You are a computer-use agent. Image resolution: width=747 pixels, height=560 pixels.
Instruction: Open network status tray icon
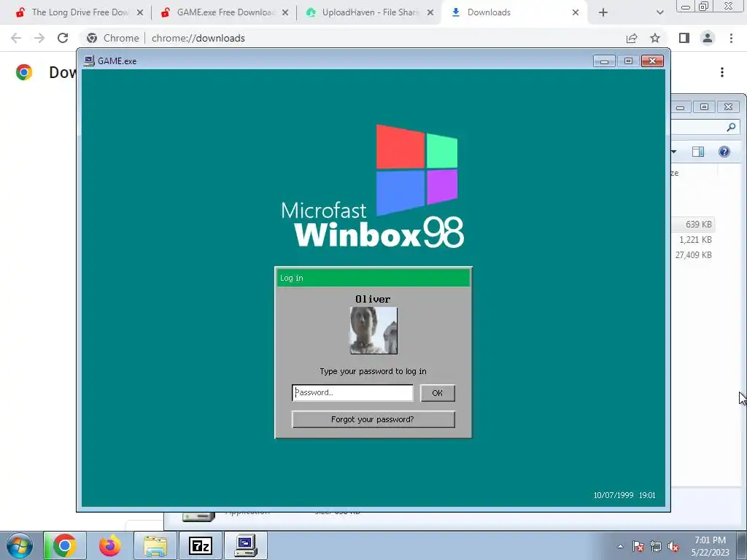[x=656, y=546]
